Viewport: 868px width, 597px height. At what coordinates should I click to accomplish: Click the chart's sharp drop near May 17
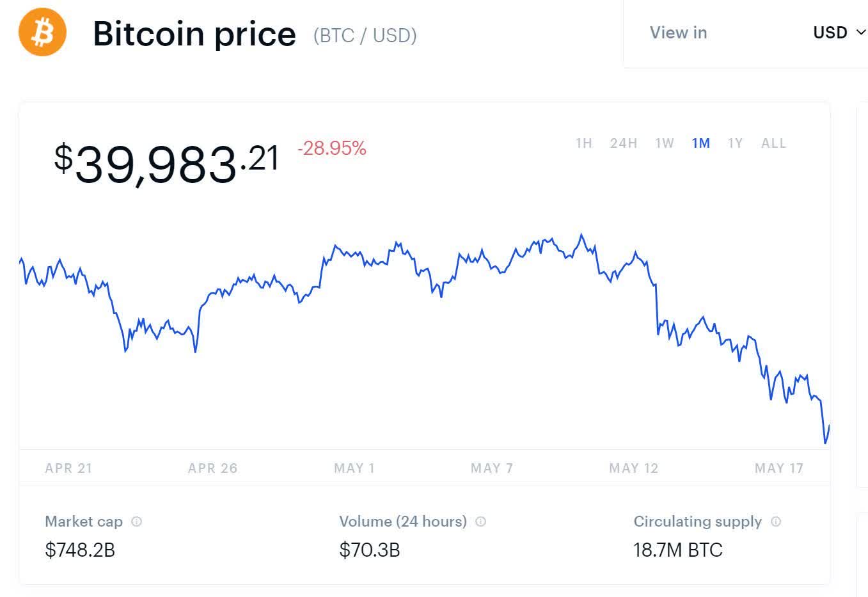tap(824, 422)
